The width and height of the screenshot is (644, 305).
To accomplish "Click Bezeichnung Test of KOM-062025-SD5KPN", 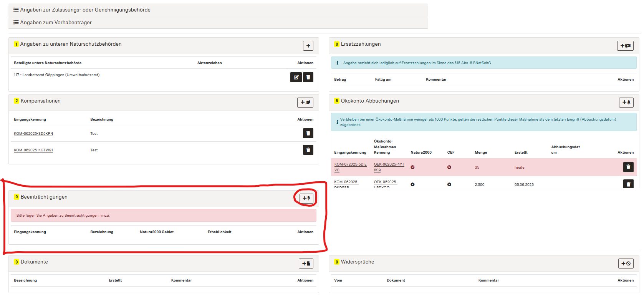I will coord(94,134).
